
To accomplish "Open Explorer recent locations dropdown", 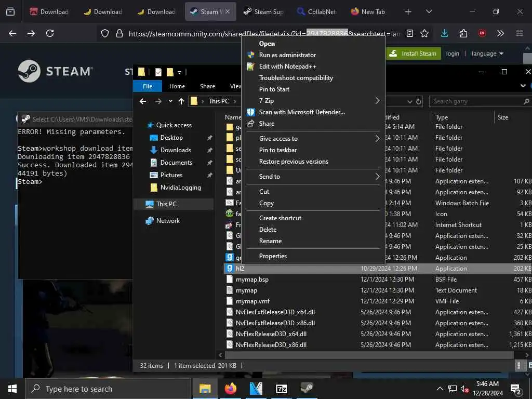I will (170, 101).
